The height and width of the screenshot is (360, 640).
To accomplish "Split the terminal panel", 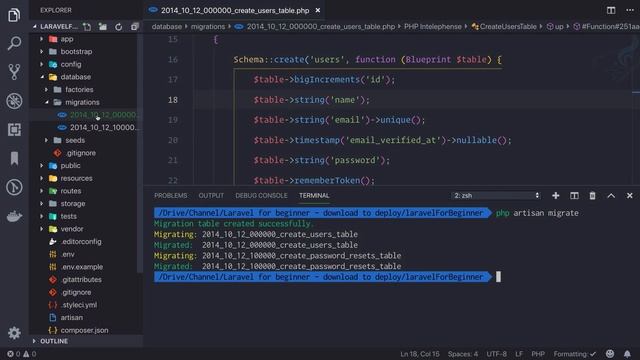I will point(574,196).
